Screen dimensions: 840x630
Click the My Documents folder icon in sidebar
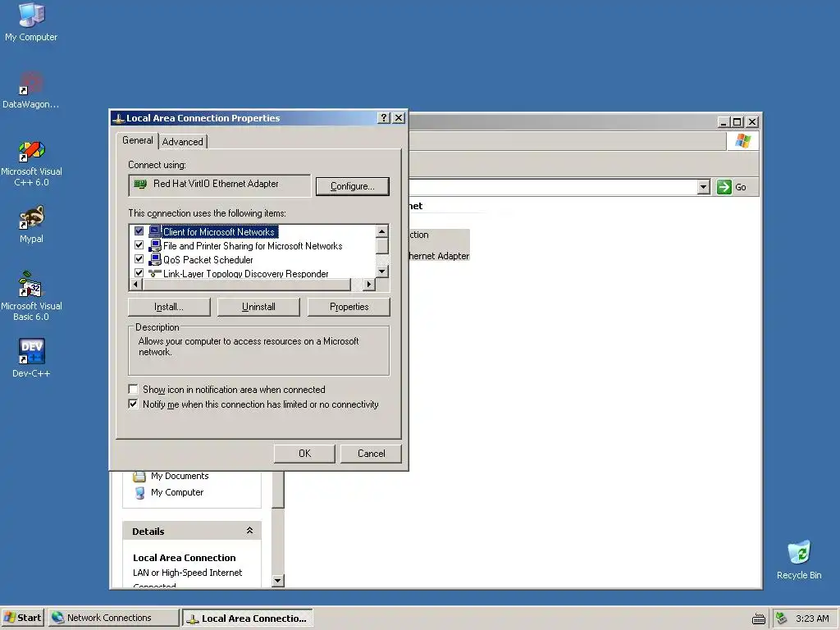pyautogui.click(x=139, y=477)
